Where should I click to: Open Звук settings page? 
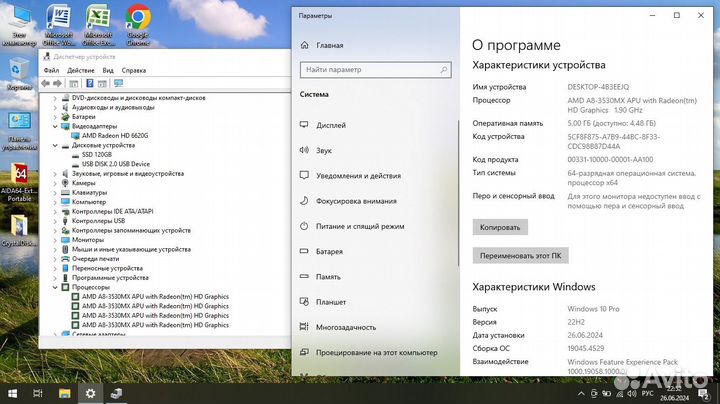(323, 151)
